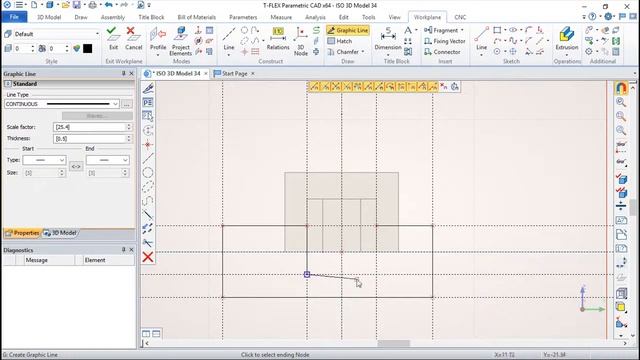This screenshot has width=640, height=360.
Task: Switch to the Assembly ribbon tab
Action: [113, 17]
